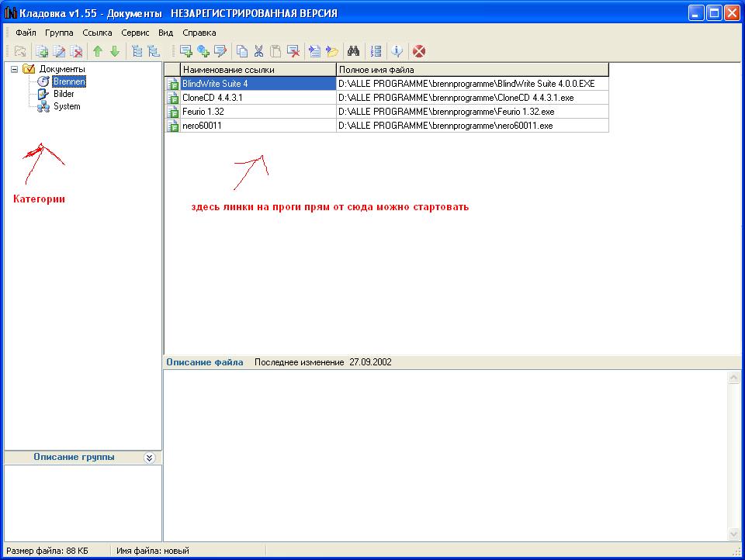Select the Feurio 1.32 link
745x560 pixels.
pyautogui.click(x=258, y=112)
